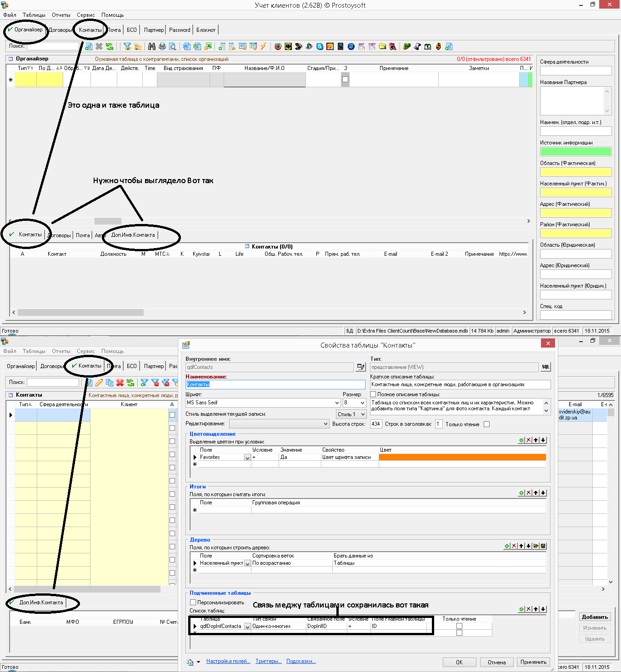This screenshot has height=672, width=621.
Task: Click red X delete icon in Цветовыделение section
Action: tap(528, 440)
